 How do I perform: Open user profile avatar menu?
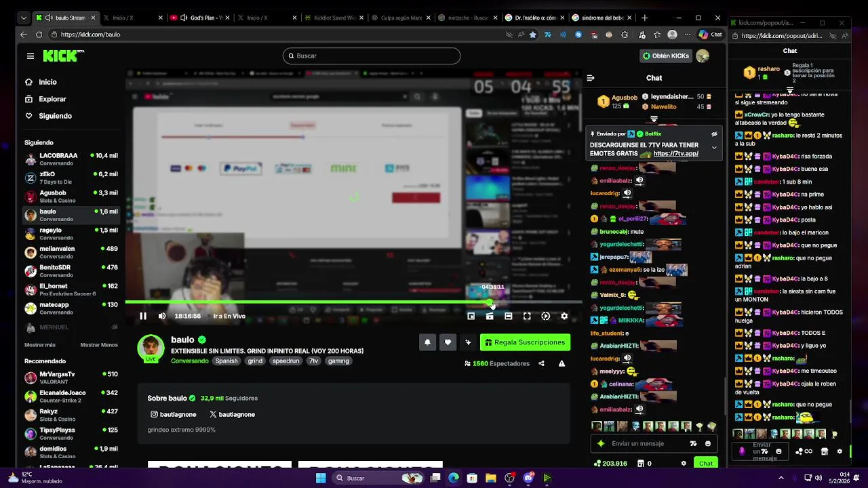[x=703, y=56]
